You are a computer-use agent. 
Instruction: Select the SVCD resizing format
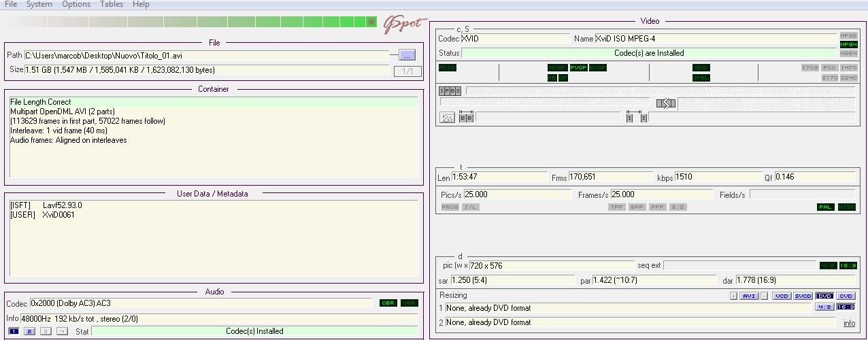pos(803,296)
